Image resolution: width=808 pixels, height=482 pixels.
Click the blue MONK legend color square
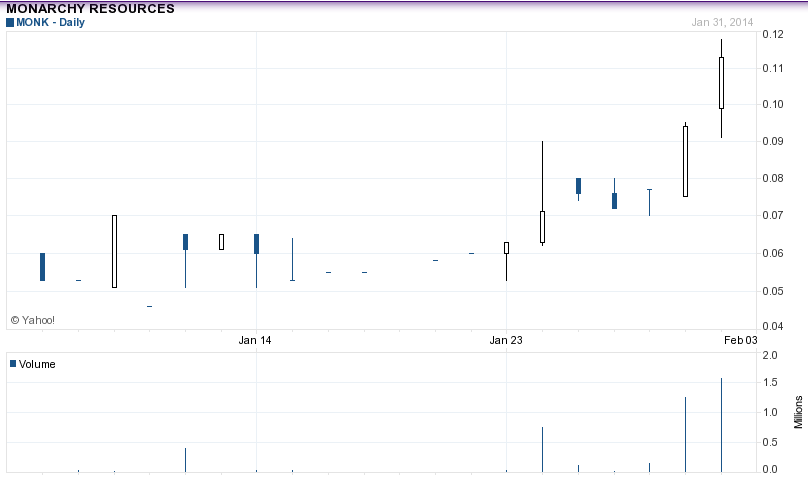click(10, 23)
